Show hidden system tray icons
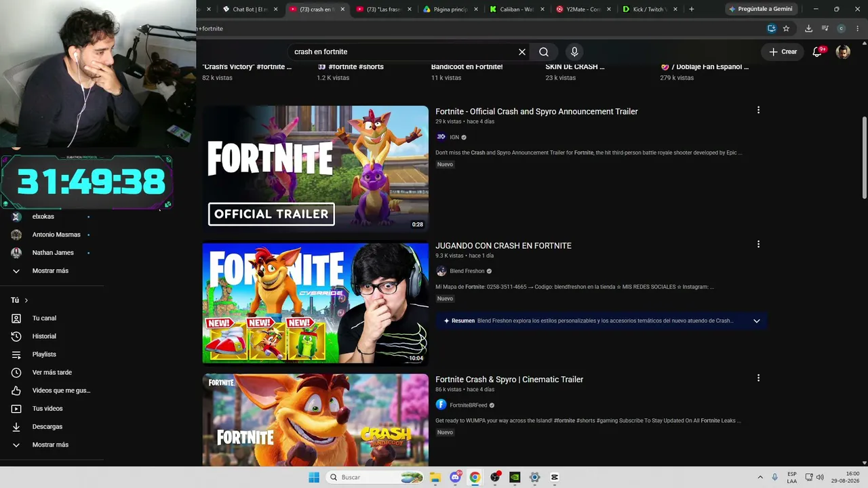Screen dimensions: 868x488 (760, 477)
